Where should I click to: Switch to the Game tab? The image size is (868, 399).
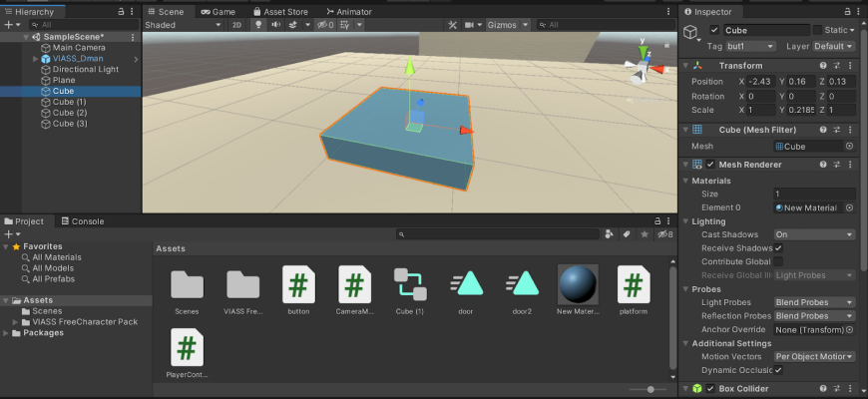(217, 12)
